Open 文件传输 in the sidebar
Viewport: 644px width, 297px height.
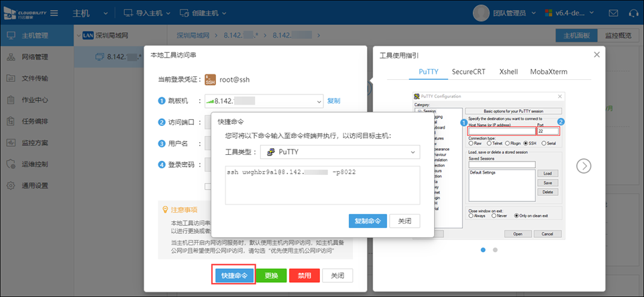click(x=35, y=78)
